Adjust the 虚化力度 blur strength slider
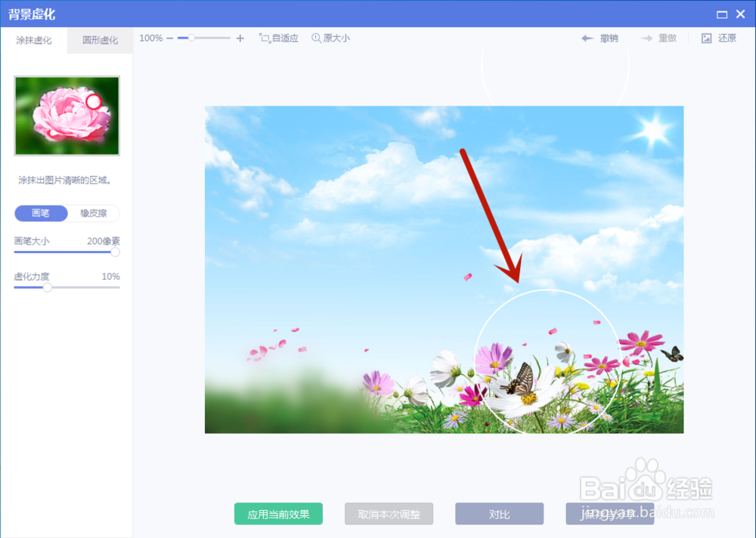The image size is (756, 538). click(x=67, y=287)
